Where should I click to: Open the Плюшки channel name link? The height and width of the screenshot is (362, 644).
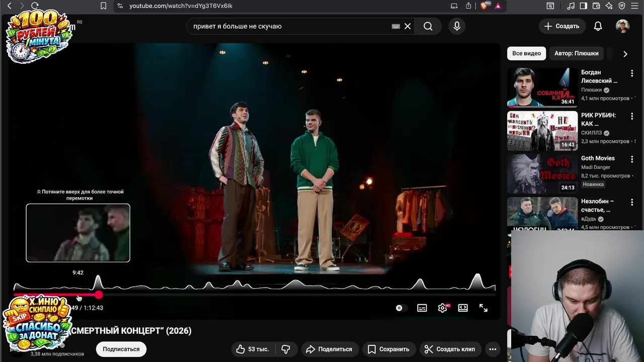[x=591, y=89]
